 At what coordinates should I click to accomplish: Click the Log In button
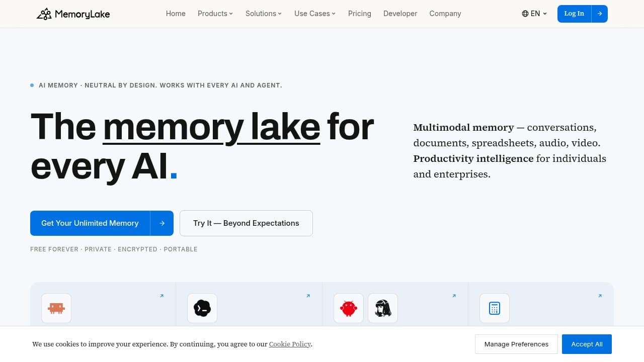pos(574,14)
